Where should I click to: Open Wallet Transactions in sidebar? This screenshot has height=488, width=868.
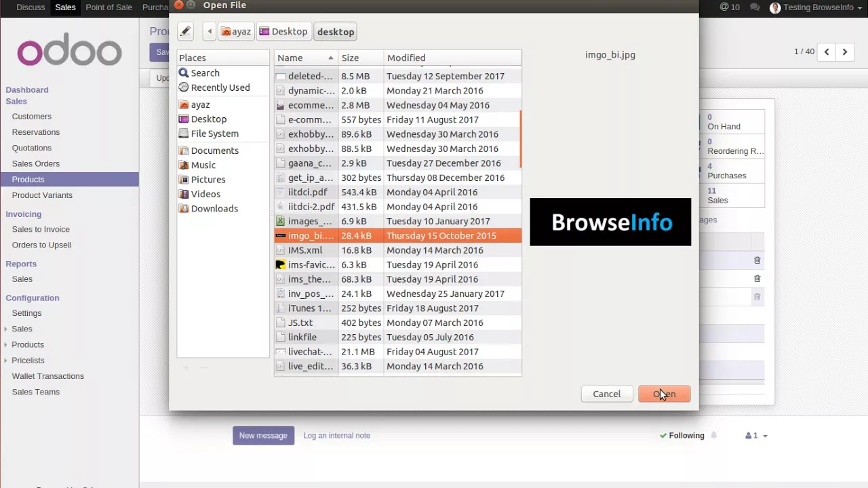point(47,376)
